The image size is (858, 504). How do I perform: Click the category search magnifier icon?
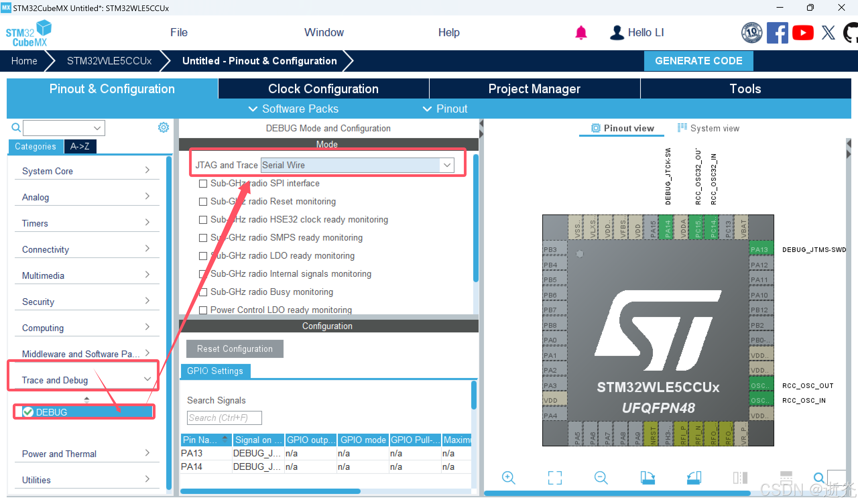[x=16, y=128]
